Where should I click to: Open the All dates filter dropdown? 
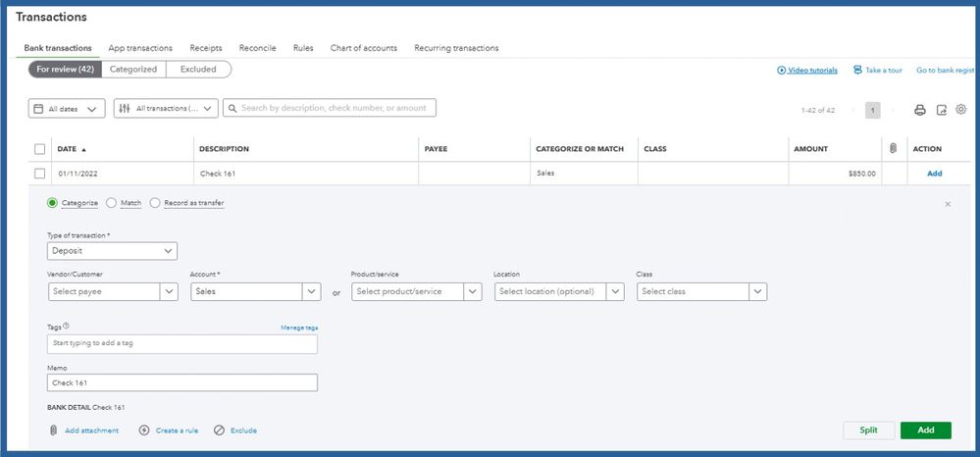pos(67,108)
